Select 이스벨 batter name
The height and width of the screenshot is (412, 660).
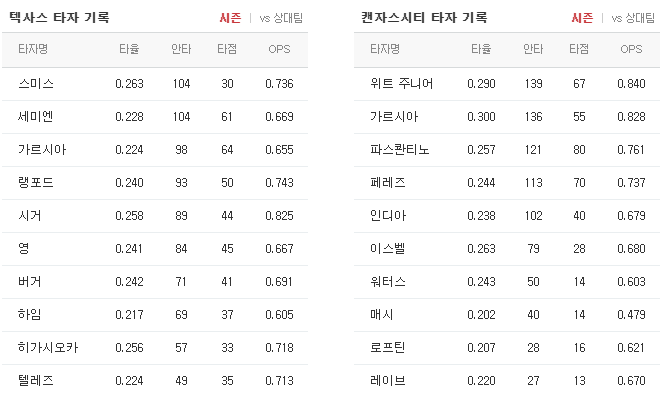(388, 249)
